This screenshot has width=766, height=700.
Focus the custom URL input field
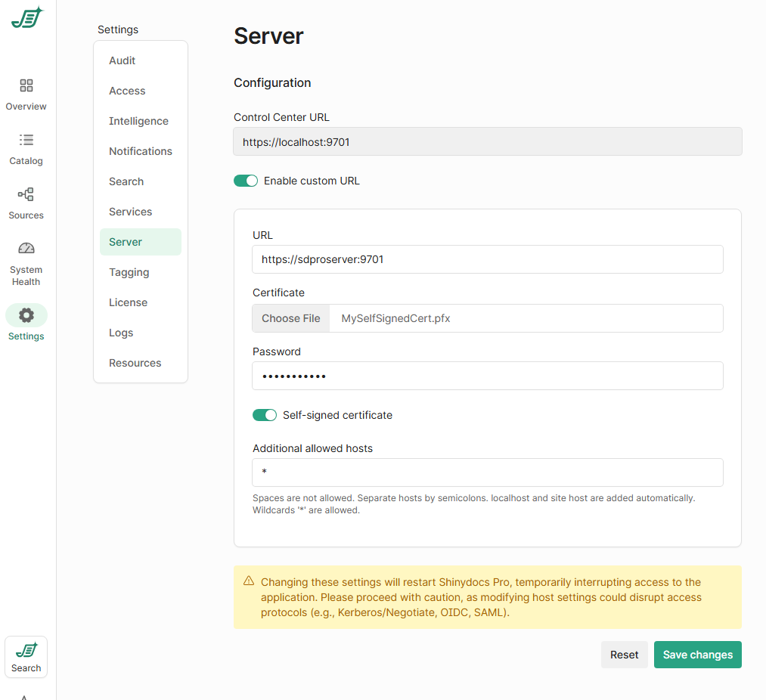pos(488,259)
